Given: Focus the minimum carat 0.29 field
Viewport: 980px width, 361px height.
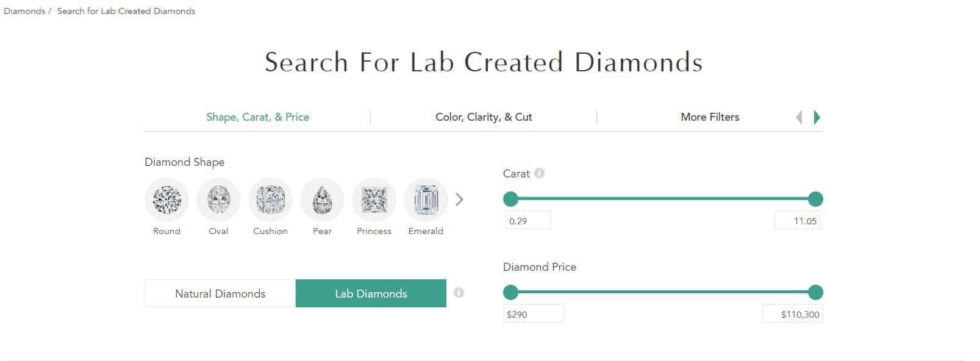Looking at the screenshot, I should [x=528, y=221].
